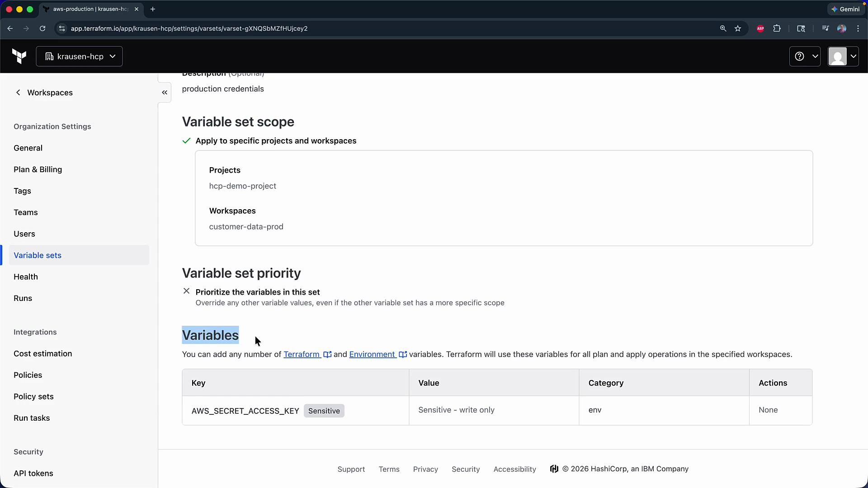Open the browser extensions puzzle icon
The height and width of the screenshot is (488, 868).
[777, 28]
